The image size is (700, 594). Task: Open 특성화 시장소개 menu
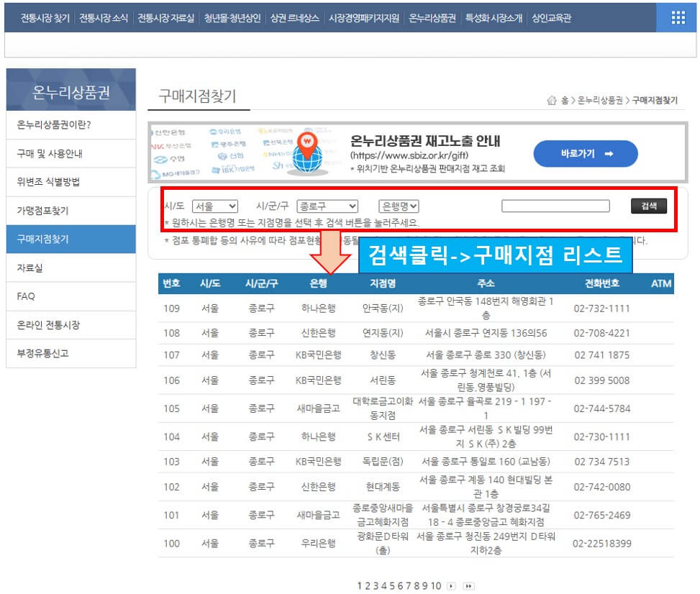[x=494, y=18]
